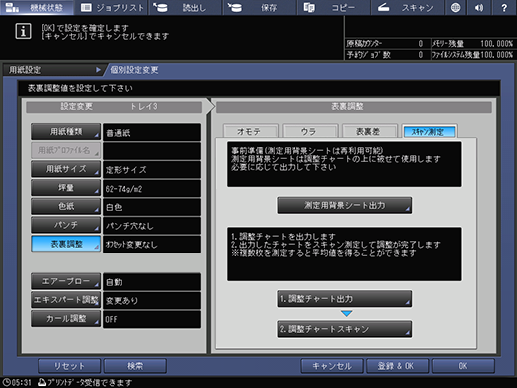Click the 変更あり expert adjustment value
This screenshot has height=388, width=517.
pyautogui.click(x=152, y=300)
